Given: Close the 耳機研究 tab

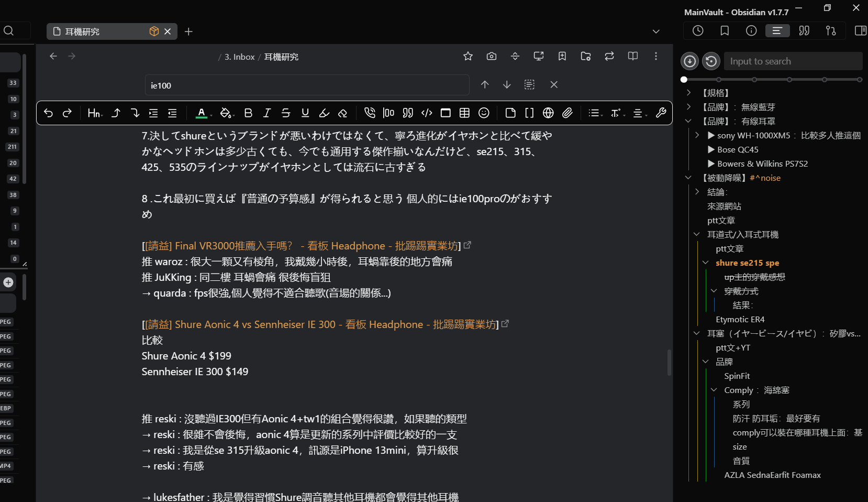Looking at the screenshot, I should (168, 31).
